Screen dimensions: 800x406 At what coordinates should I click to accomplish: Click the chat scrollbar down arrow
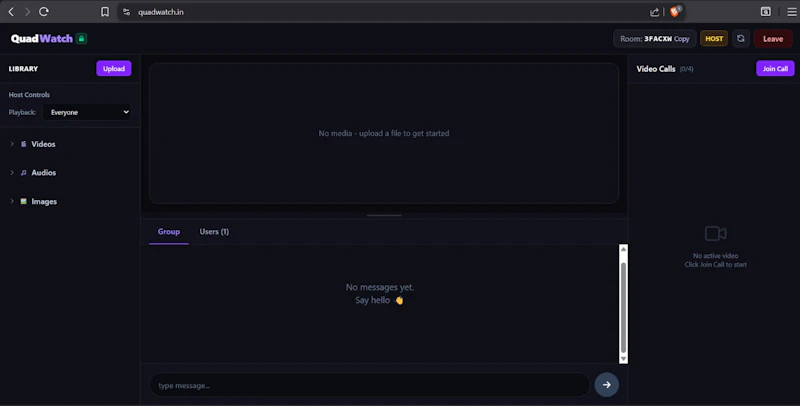(x=623, y=359)
